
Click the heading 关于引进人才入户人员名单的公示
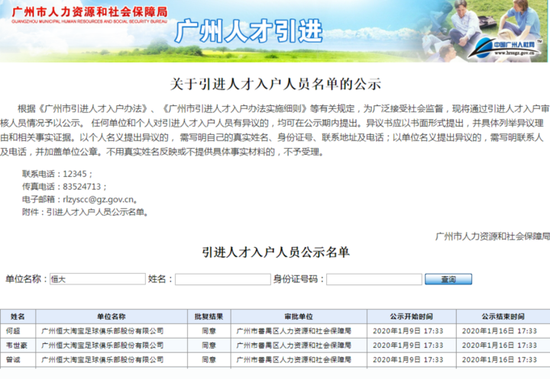point(275,84)
